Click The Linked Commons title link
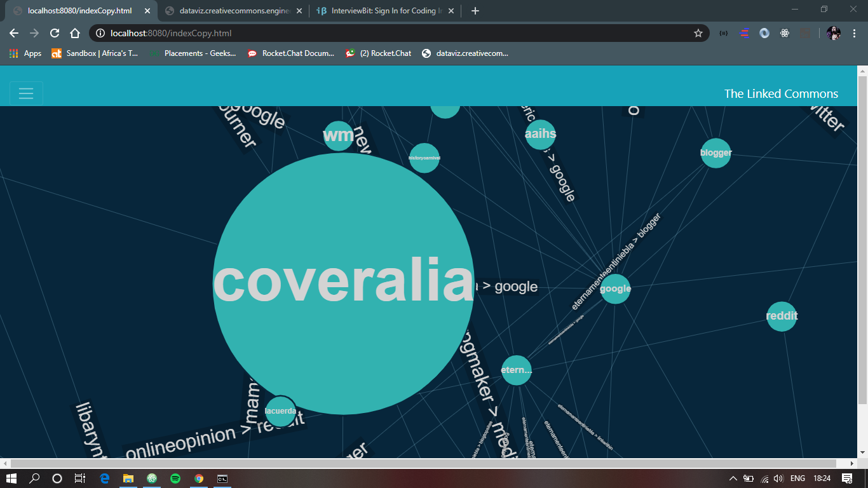Viewport: 868px width, 488px height. 781,93
